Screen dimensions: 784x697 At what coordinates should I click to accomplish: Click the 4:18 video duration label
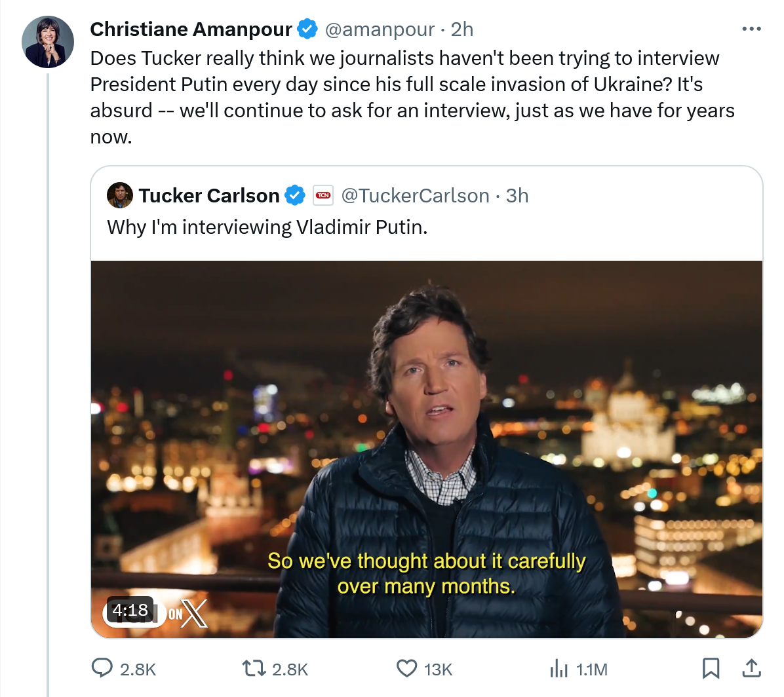[x=130, y=611]
